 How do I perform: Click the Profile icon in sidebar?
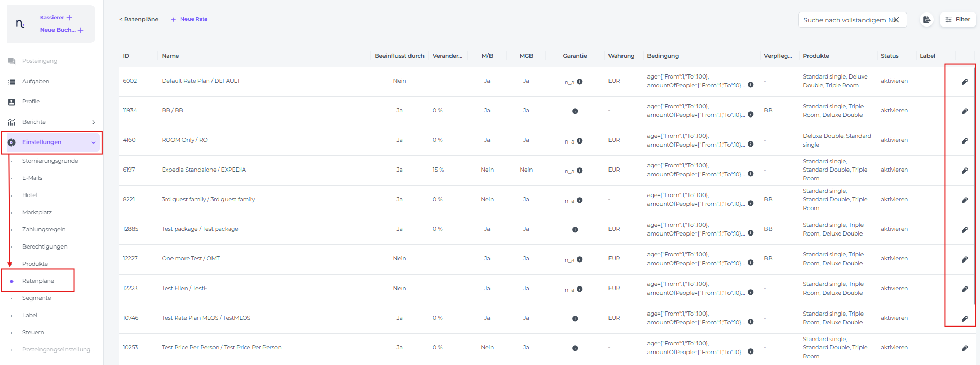[11, 102]
